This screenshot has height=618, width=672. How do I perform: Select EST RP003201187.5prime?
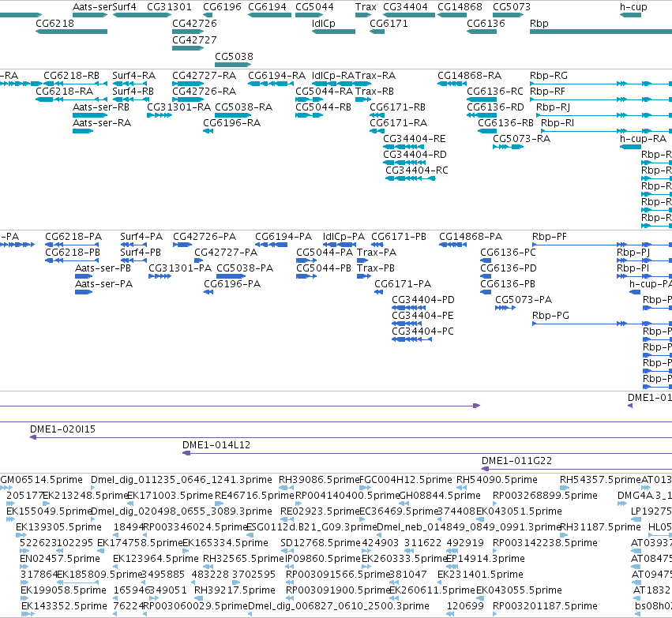[x=495, y=614]
